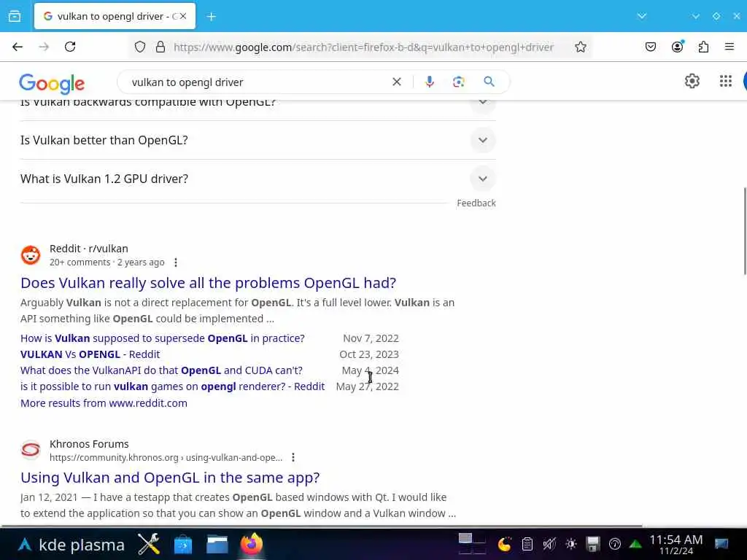
Task: Open a new browser tab
Action: 212,17
